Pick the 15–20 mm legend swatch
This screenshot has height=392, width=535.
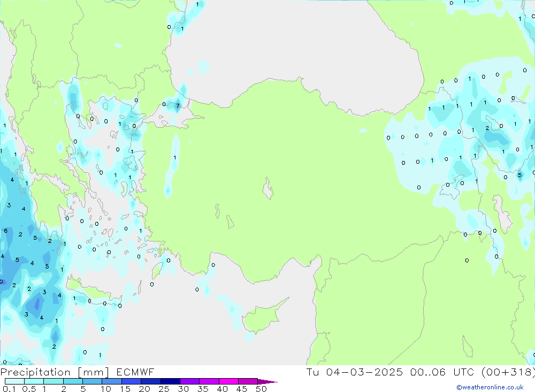[132, 381]
